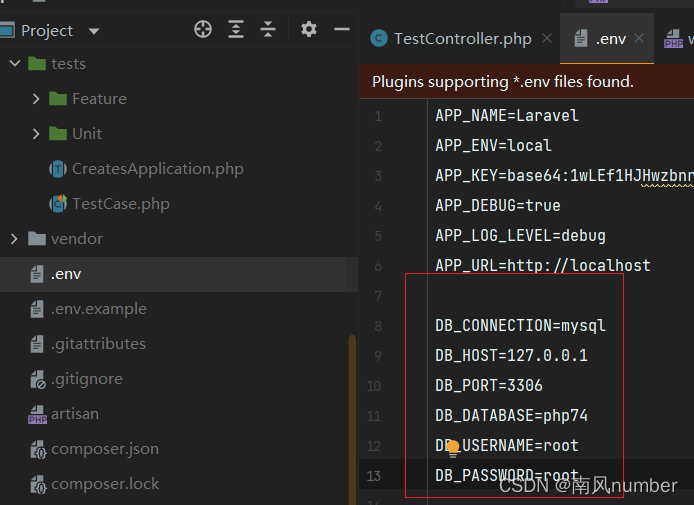Viewport: 694px width, 505px height.
Task: Close the .env editor tab
Action: (639, 39)
